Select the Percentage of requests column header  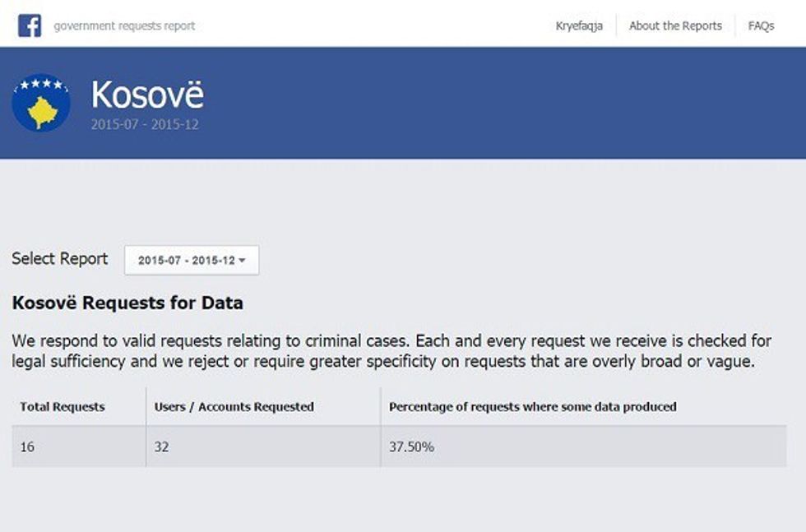click(532, 406)
